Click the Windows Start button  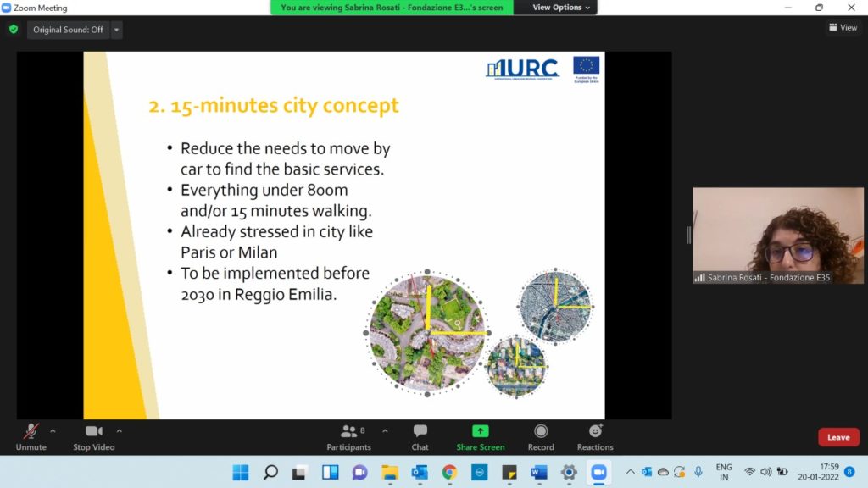[x=240, y=472]
